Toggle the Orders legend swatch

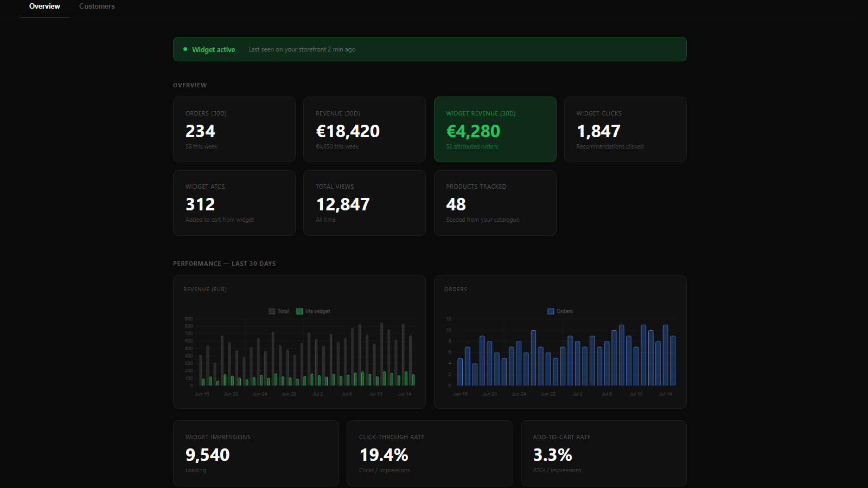click(551, 311)
